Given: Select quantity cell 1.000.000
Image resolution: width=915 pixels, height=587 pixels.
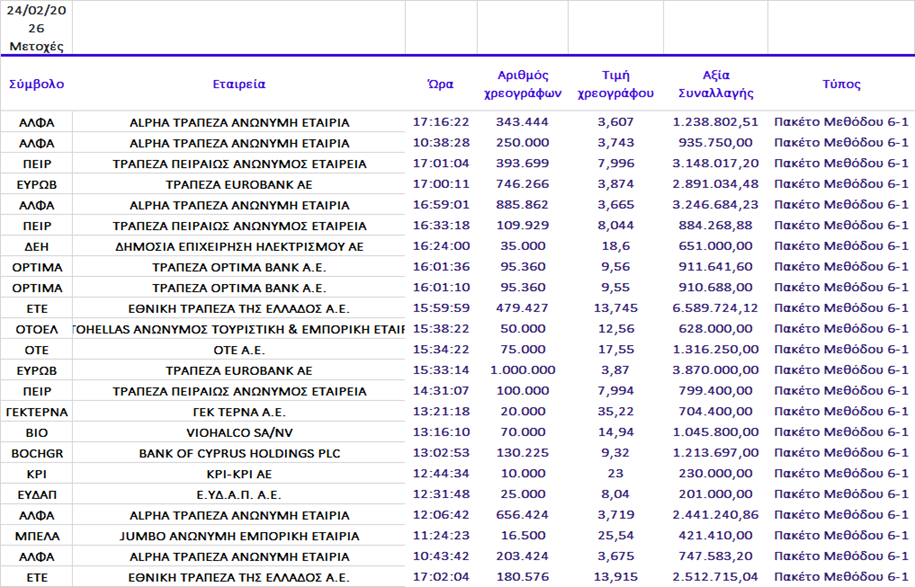Looking at the screenshot, I should [523, 370].
